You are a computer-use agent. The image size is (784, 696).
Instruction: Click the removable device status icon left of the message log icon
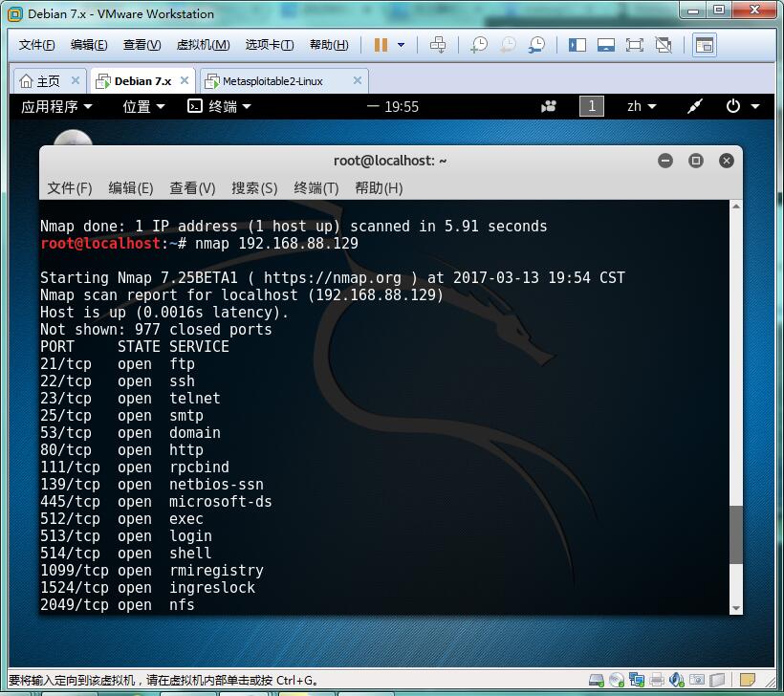click(x=717, y=680)
